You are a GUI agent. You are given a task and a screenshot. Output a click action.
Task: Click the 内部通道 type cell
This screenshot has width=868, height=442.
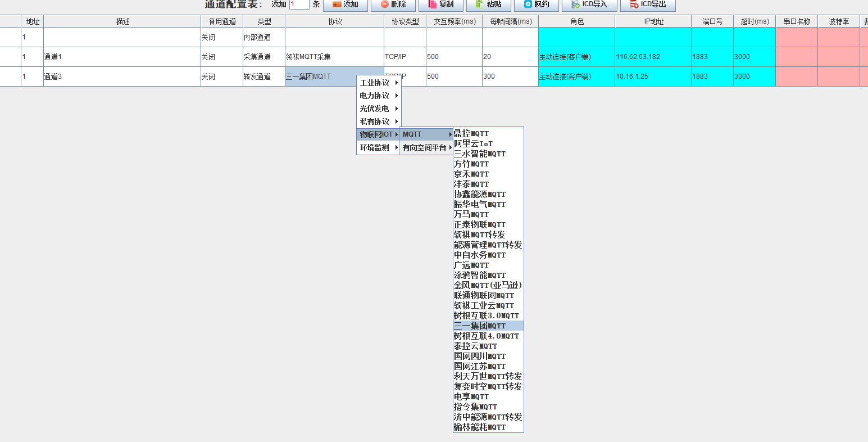[264, 37]
